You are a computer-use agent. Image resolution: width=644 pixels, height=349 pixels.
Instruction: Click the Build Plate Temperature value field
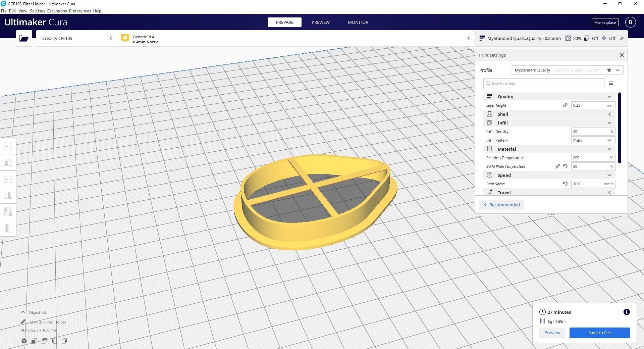(593, 166)
